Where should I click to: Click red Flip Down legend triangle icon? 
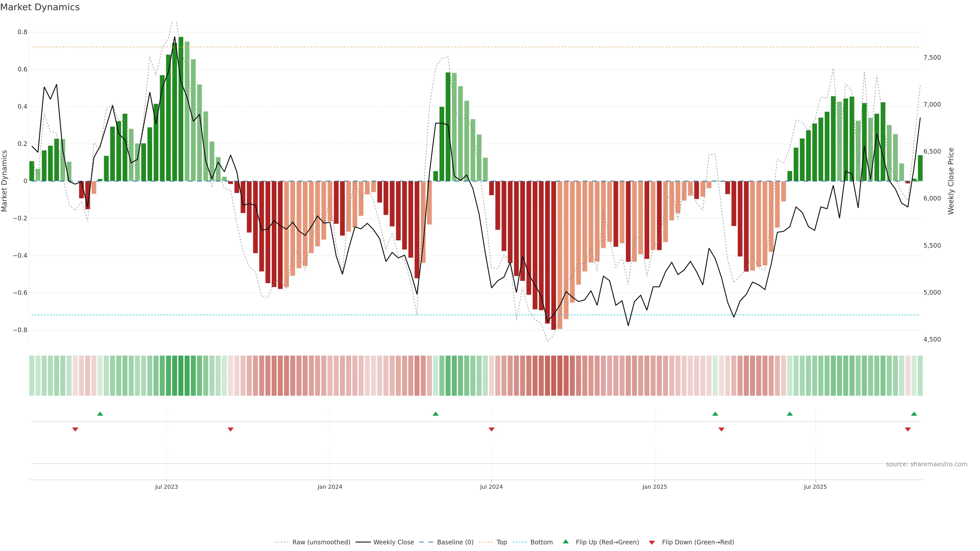(652, 543)
